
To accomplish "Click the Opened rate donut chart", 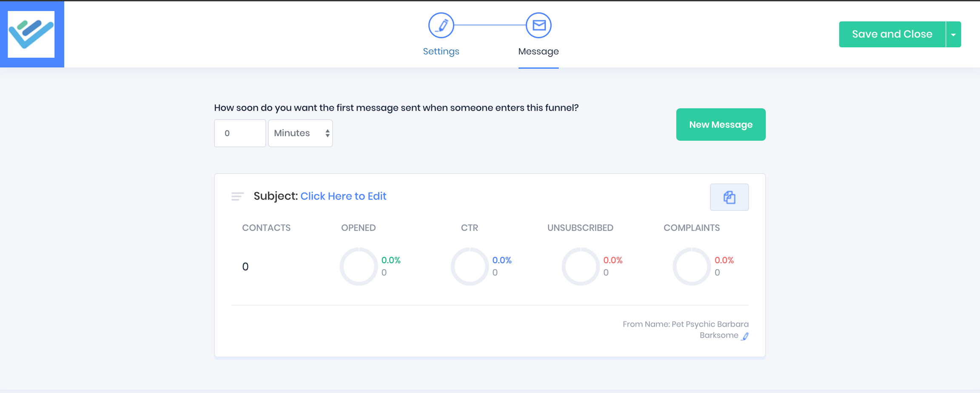I will (x=359, y=267).
